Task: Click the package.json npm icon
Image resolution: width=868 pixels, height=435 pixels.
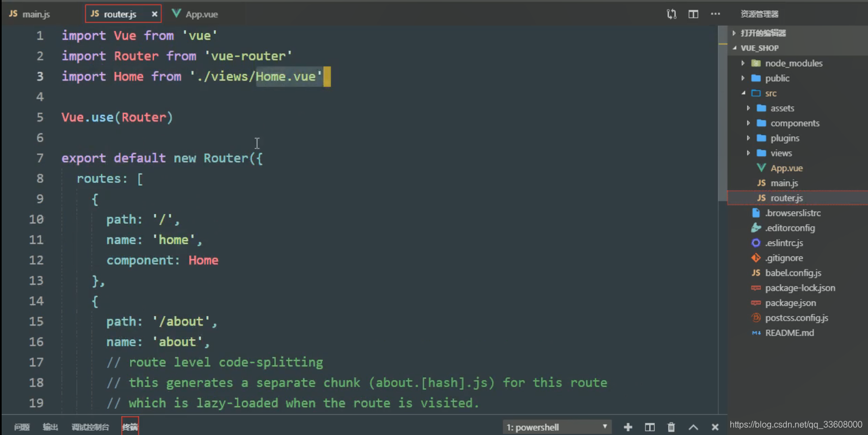Action: coord(756,303)
